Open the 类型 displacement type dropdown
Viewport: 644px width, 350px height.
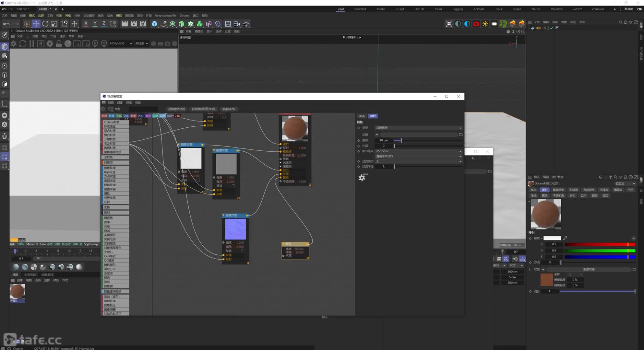pos(418,128)
